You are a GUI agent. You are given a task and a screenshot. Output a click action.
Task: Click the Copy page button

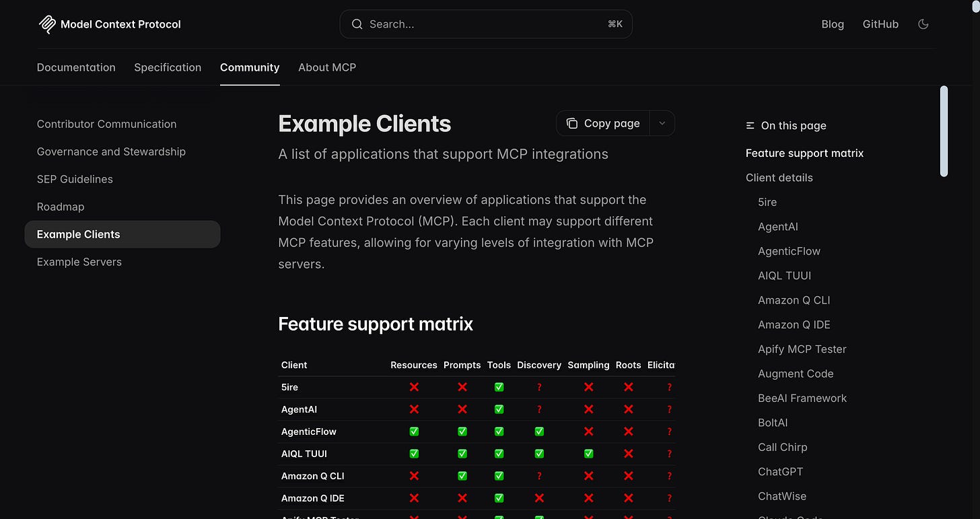(x=603, y=123)
